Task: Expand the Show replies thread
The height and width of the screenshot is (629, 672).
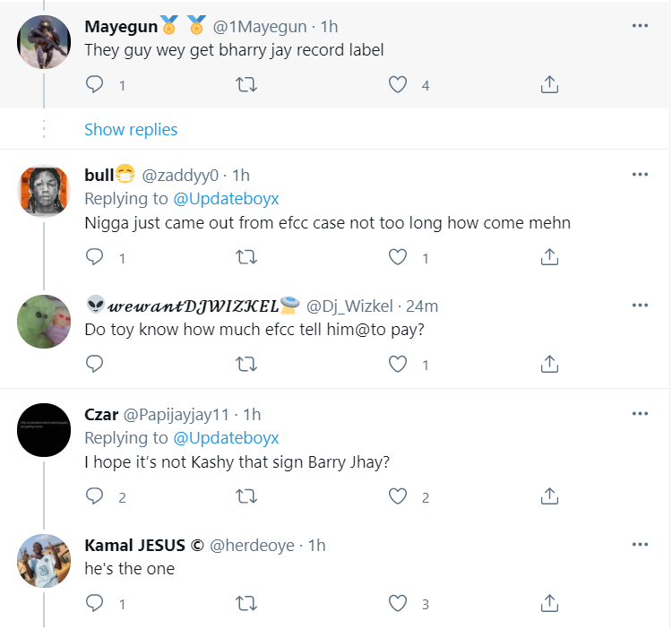Action: (131, 129)
